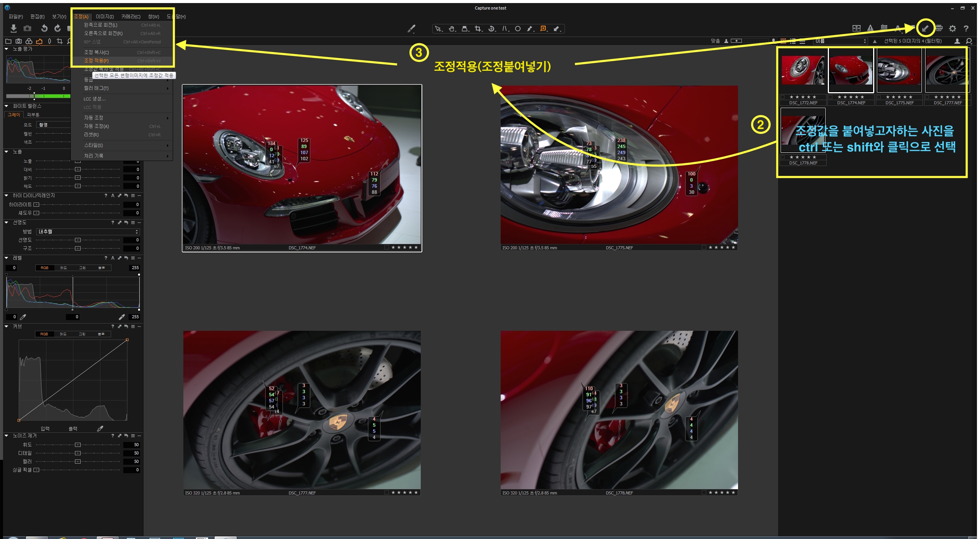Click the Import images download icon

tap(14, 28)
